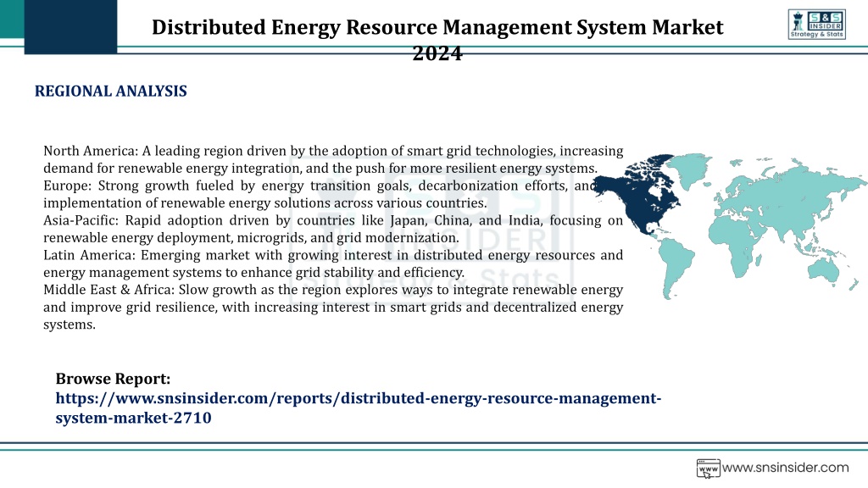Click the S&S Insider logo
868x488 pixels.
(816, 25)
